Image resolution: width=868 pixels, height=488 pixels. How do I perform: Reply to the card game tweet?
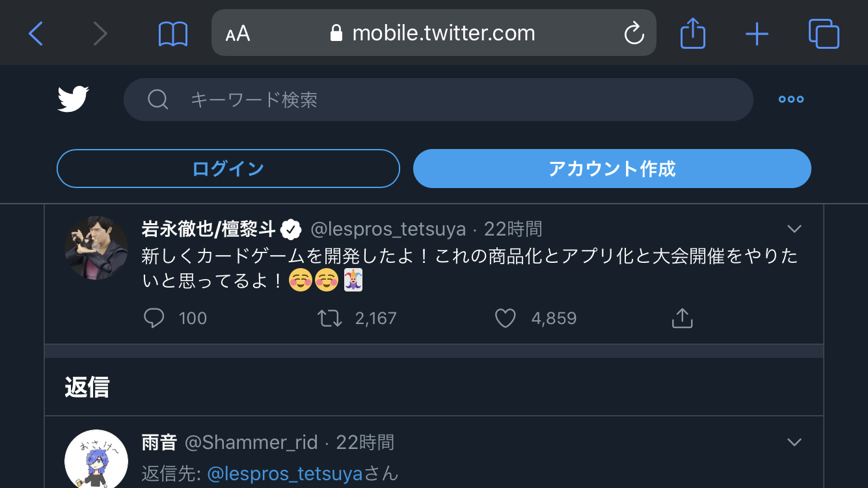(154, 318)
